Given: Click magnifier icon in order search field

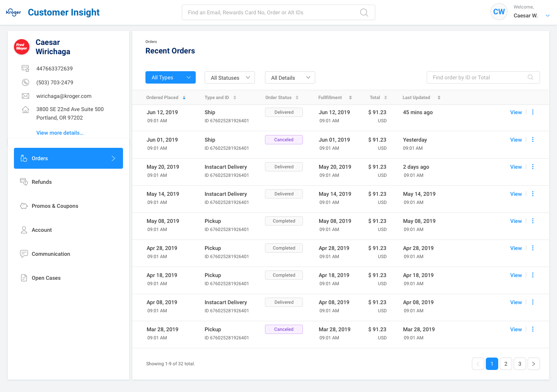Looking at the screenshot, I should (530, 77).
